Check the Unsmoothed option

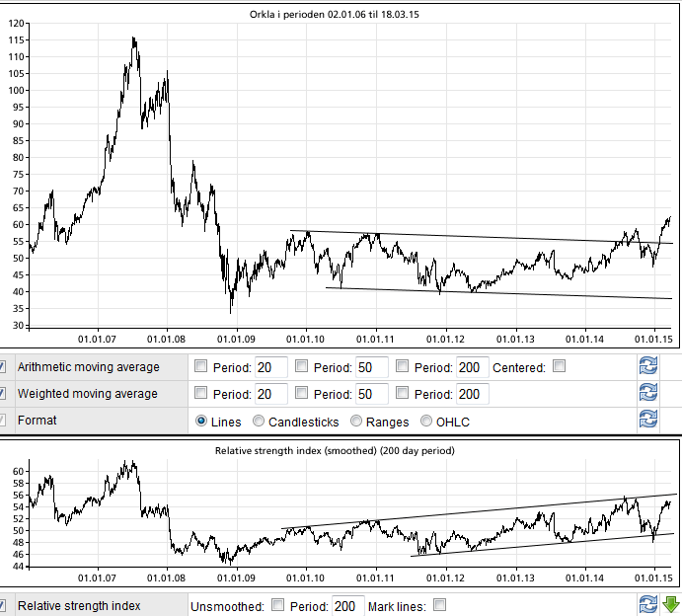click(x=277, y=605)
